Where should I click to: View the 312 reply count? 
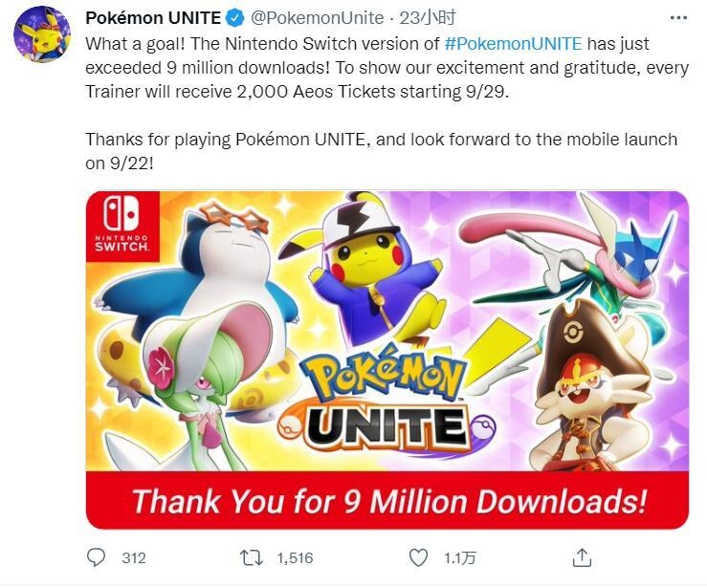[133, 557]
